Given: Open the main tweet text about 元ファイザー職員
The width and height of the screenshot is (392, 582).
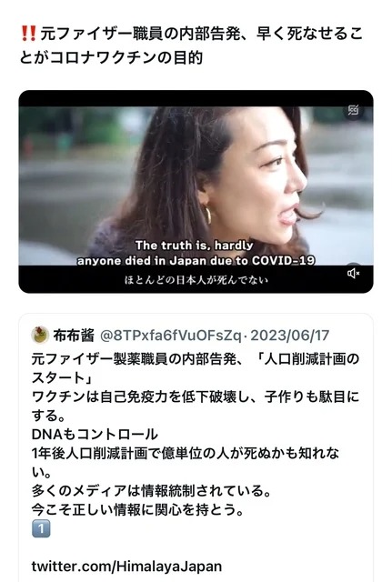Looking at the screenshot, I should click(x=191, y=45).
